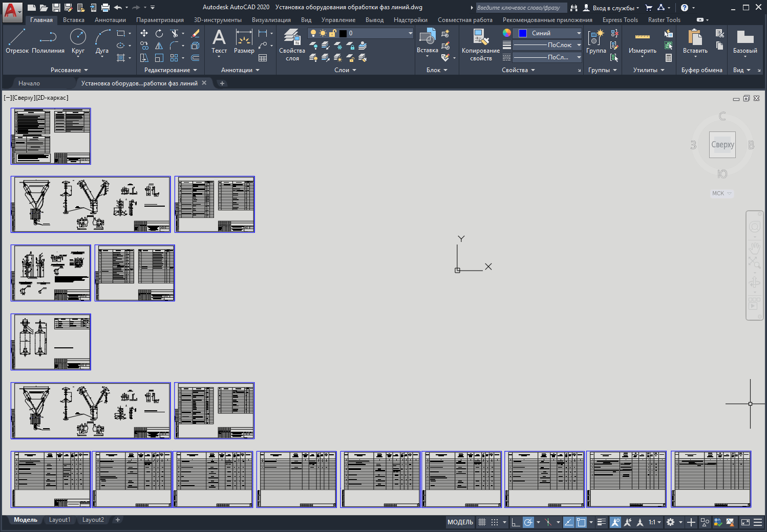Click the blue color swatch in Свойства

point(522,33)
